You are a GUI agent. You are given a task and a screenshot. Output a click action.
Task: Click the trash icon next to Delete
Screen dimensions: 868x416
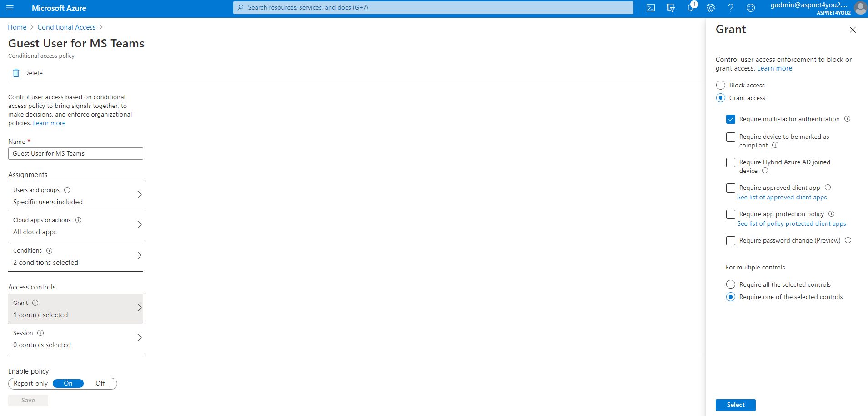(16, 73)
